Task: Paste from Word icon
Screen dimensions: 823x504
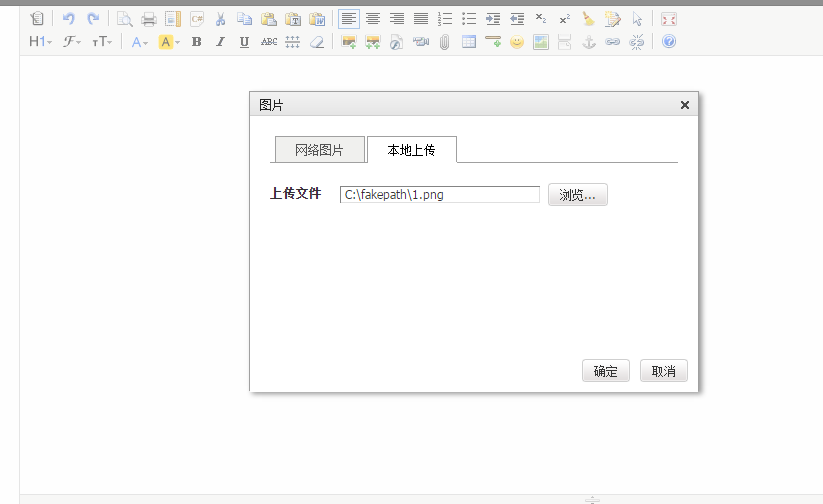Action: tap(317, 19)
